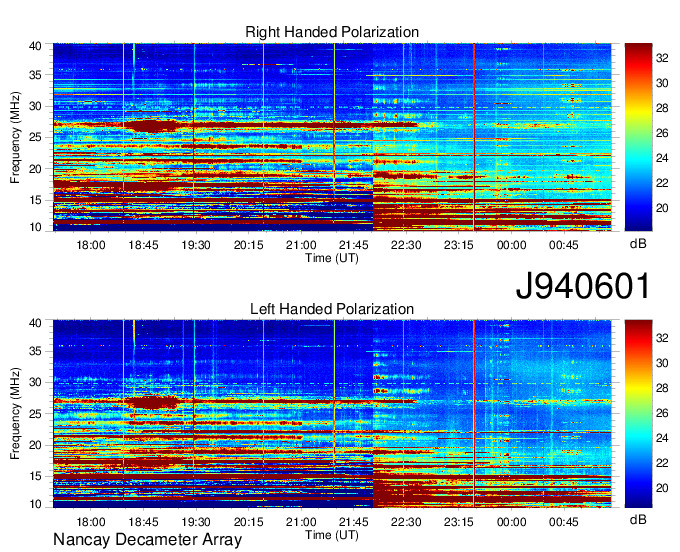Click the '18:00' time tick under Left Handed plot
The image size is (680, 552).
tap(91, 522)
